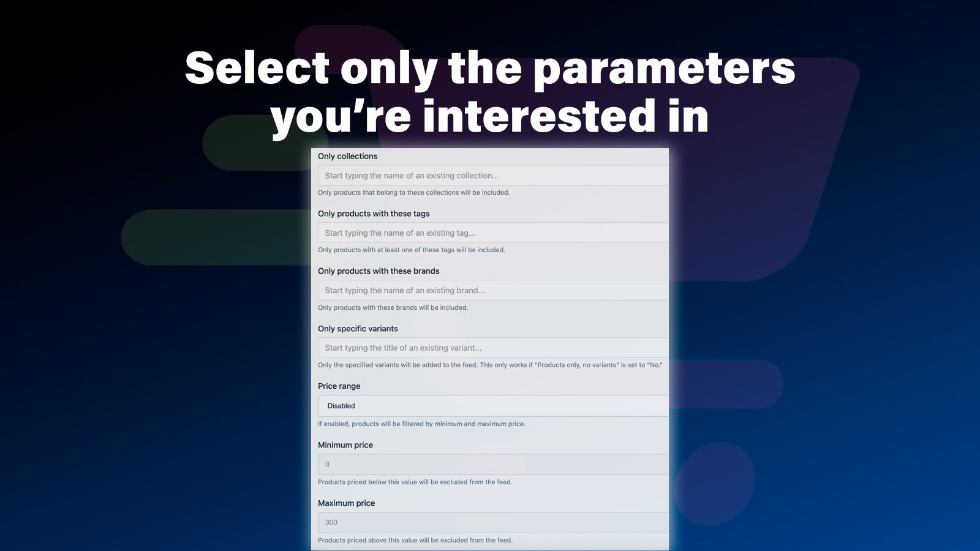Screen dimensions: 980x551
Task: Click the Minimum price field showing 0
Action: [x=493, y=464]
